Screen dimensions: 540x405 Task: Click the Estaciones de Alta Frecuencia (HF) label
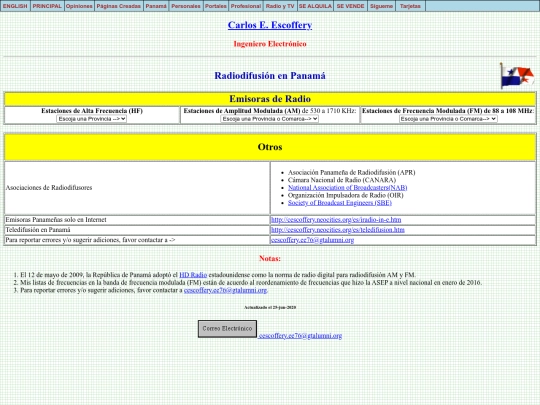click(x=92, y=111)
